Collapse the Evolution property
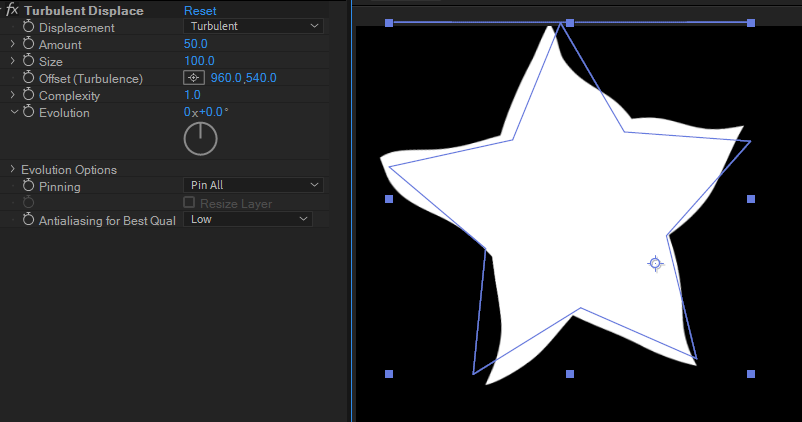 tap(14, 112)
